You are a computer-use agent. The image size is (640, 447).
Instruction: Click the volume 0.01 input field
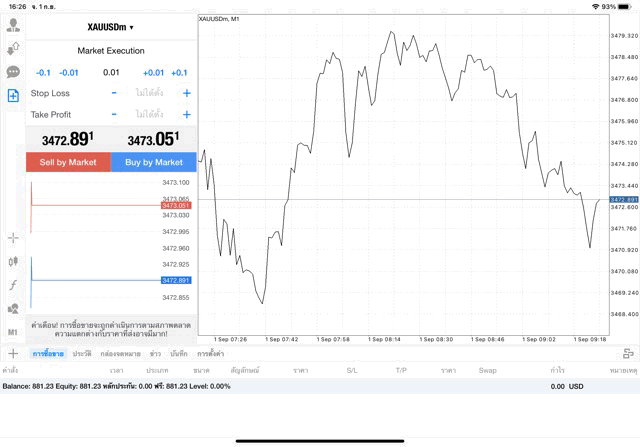111,72
